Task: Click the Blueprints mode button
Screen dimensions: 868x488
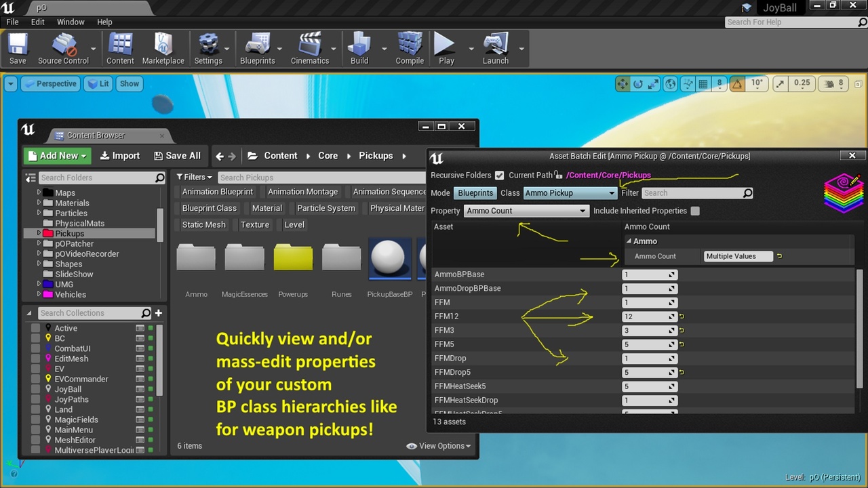Action: click(475, 193)
